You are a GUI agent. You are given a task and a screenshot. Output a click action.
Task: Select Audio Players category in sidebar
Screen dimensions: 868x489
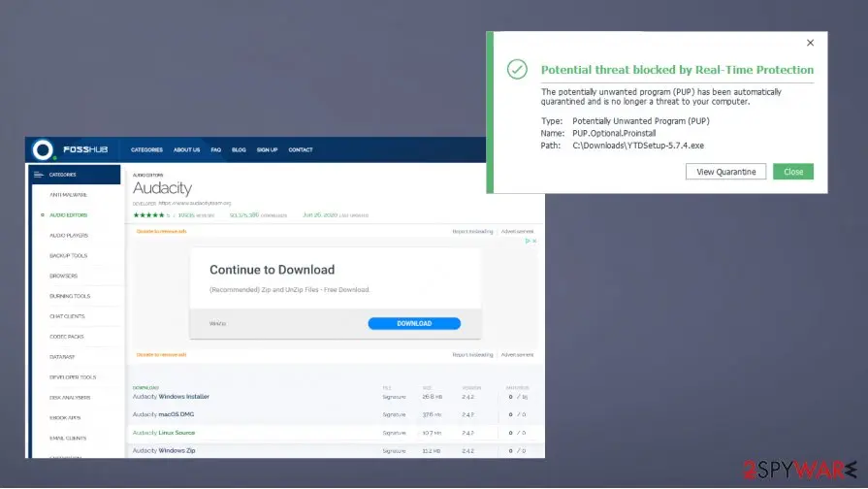pos(69,236)
